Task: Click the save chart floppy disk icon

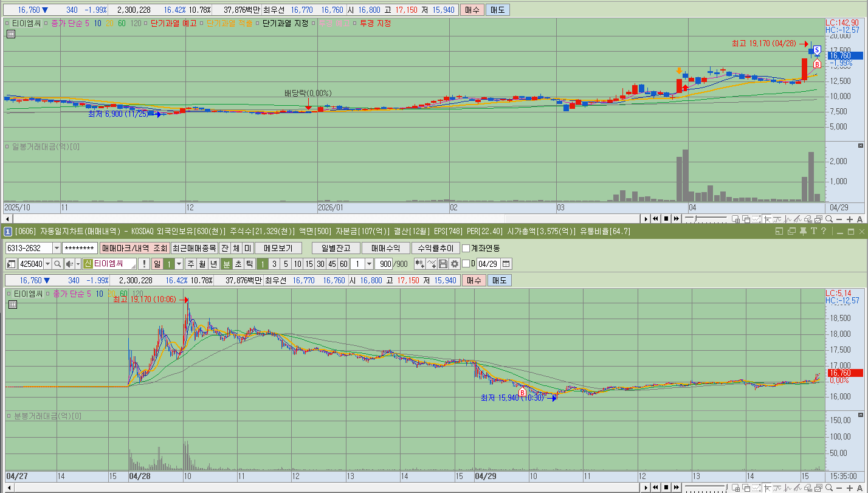Action: pos(443,264)
